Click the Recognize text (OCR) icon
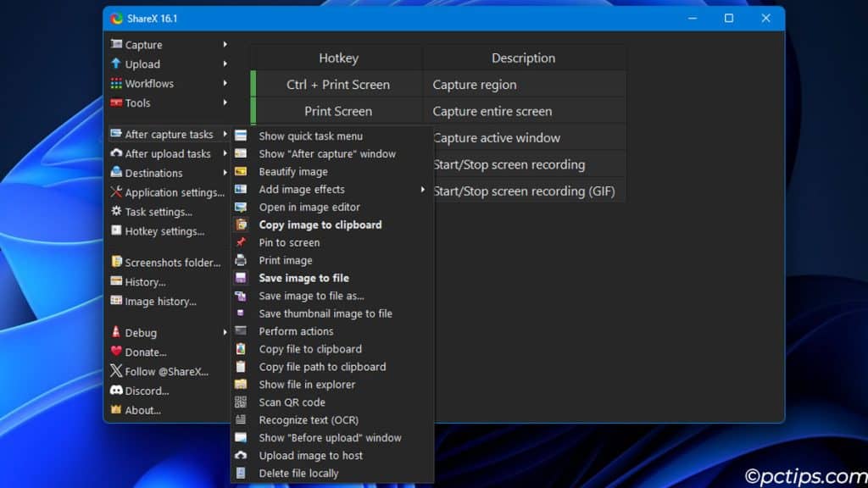Viewport: 868px width, 488px height. point(241,420)
